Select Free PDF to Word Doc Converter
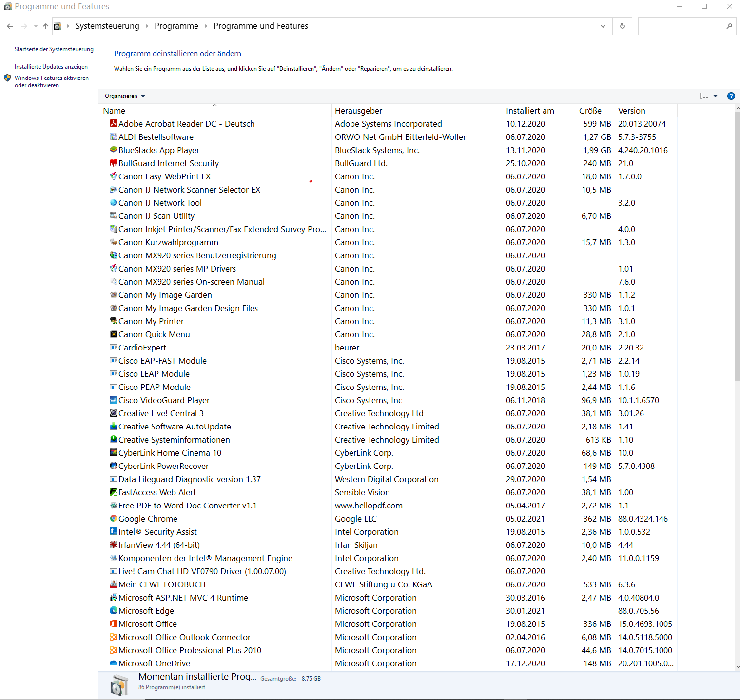Screen dimensions: 740x700 point(388,506)
